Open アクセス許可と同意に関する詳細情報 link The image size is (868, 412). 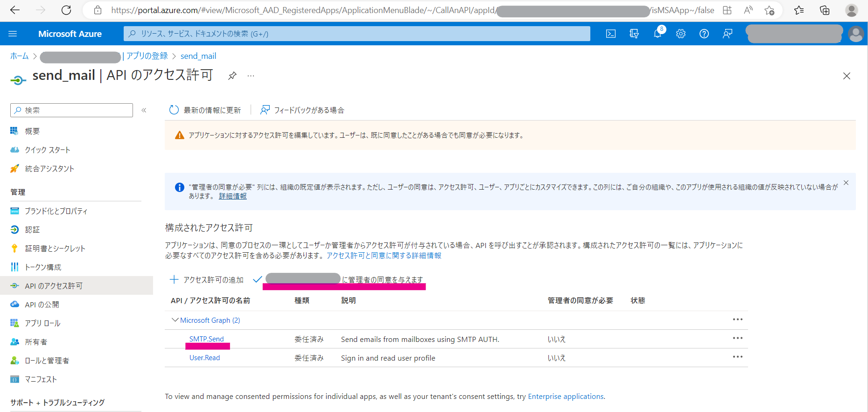coord(384,256)
